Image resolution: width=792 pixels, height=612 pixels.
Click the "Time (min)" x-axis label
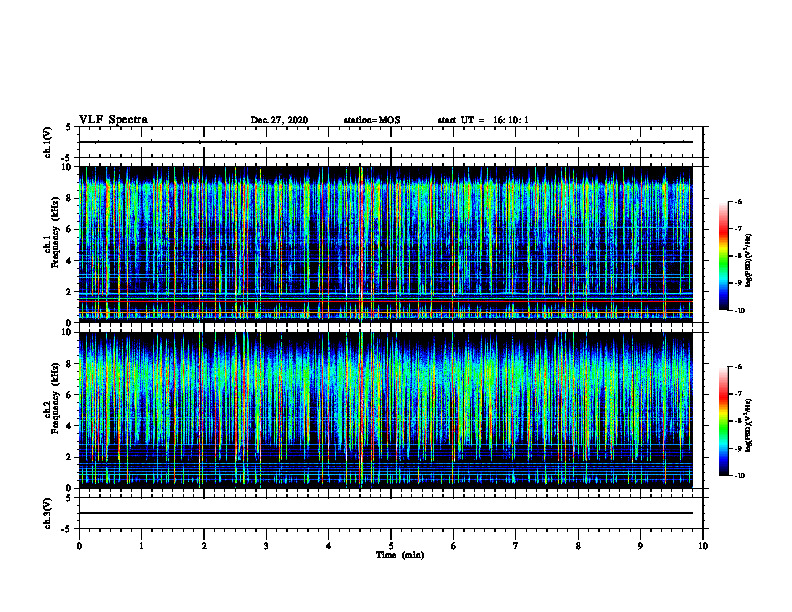point(400,555)
